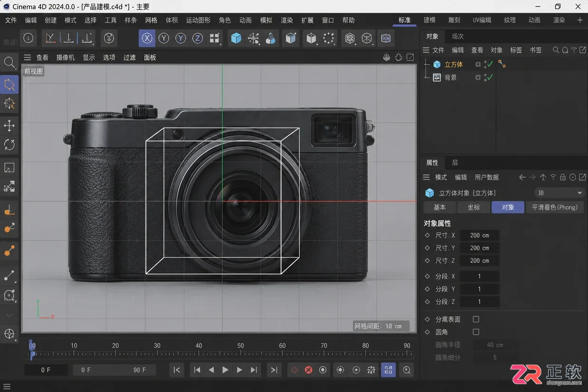Toggle the 立方体 enable checkmark

point(490,64)
